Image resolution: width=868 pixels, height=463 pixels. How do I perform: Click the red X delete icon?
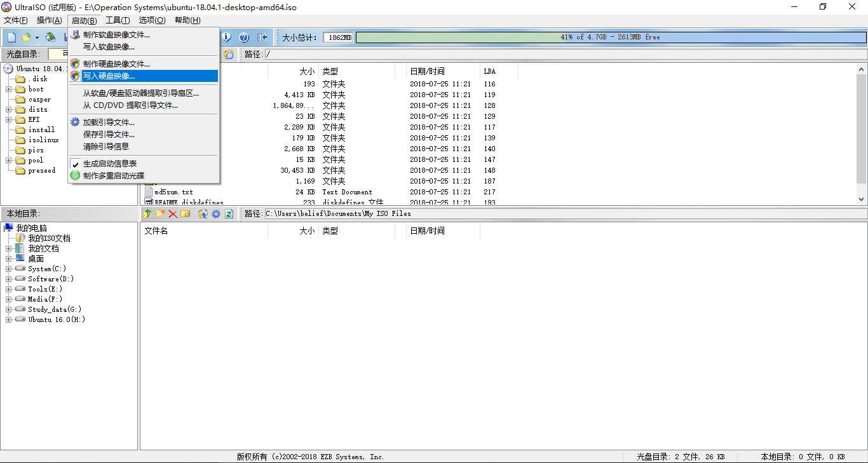coord(172,214)
